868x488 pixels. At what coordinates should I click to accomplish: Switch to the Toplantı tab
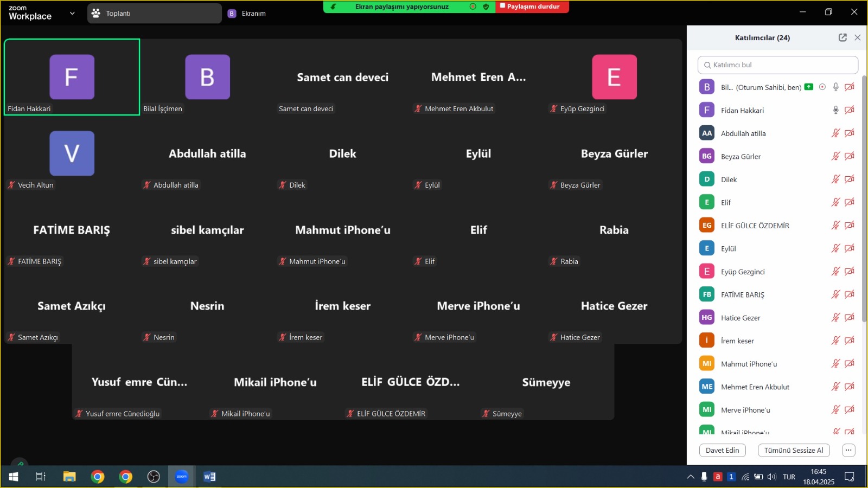coord(154,13)
